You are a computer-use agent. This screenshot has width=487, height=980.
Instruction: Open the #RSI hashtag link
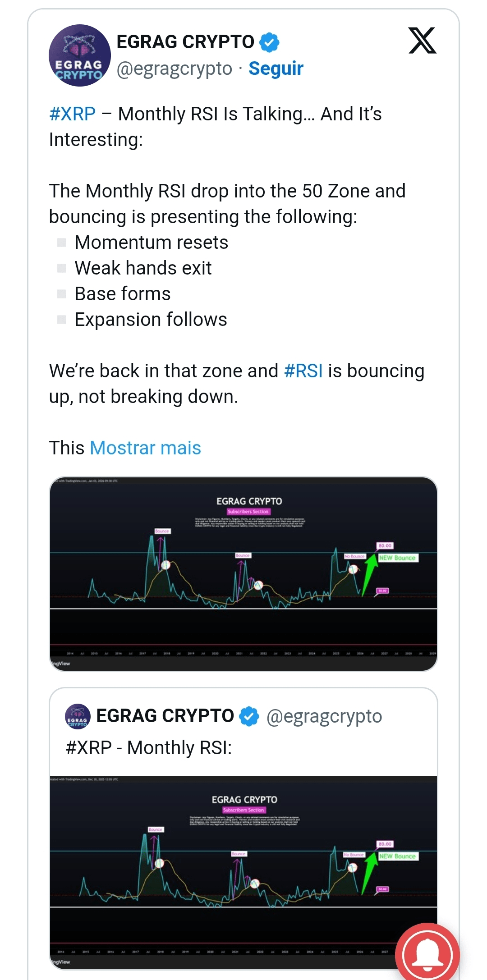(x=303, y=371)
